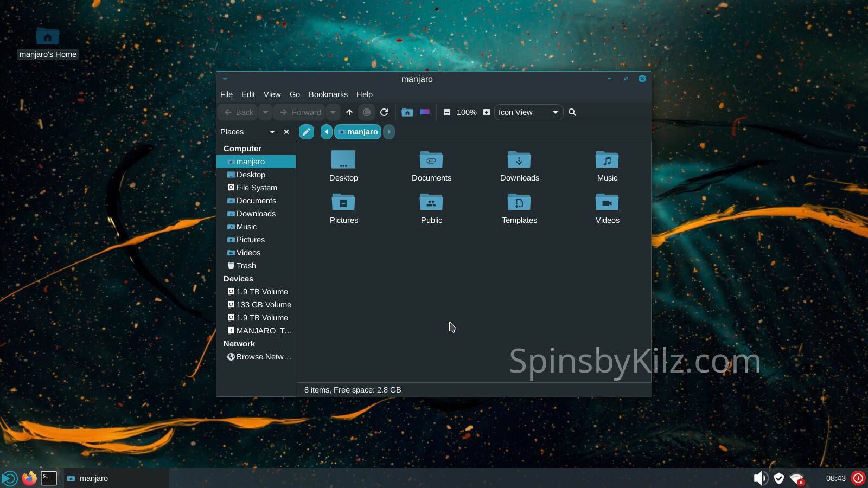Screen dimensions: 868x488
Task: Select Trash in the sidebar
Action: 246,266
